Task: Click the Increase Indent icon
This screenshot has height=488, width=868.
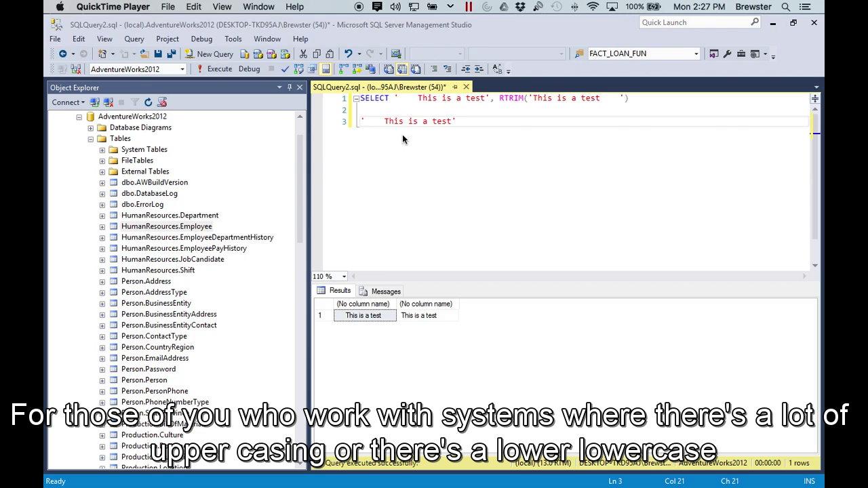Action: 479,69
